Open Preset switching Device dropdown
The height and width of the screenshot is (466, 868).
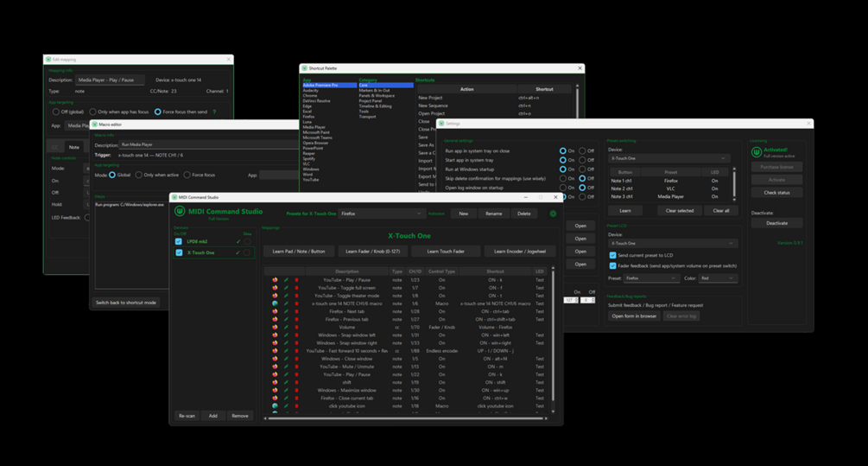click(668, 158)
